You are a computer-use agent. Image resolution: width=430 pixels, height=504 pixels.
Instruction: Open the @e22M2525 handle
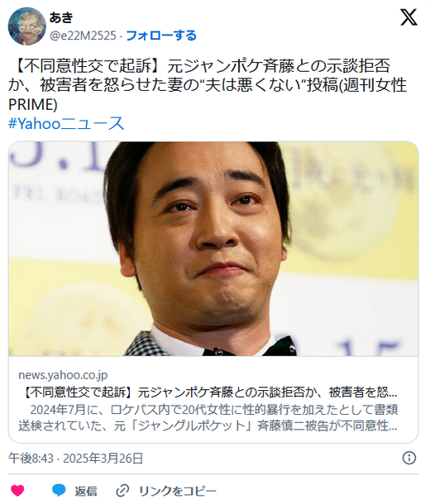click(83, 36)
